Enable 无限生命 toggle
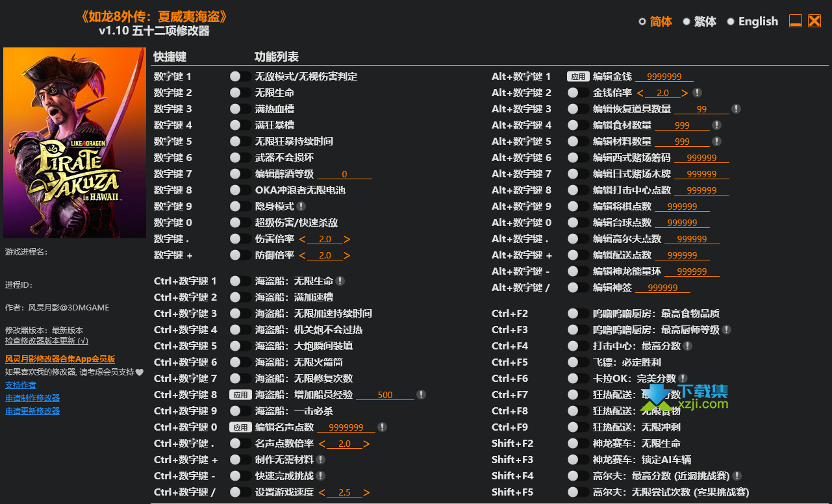The image size is (832, 504). tap(240, 93)
